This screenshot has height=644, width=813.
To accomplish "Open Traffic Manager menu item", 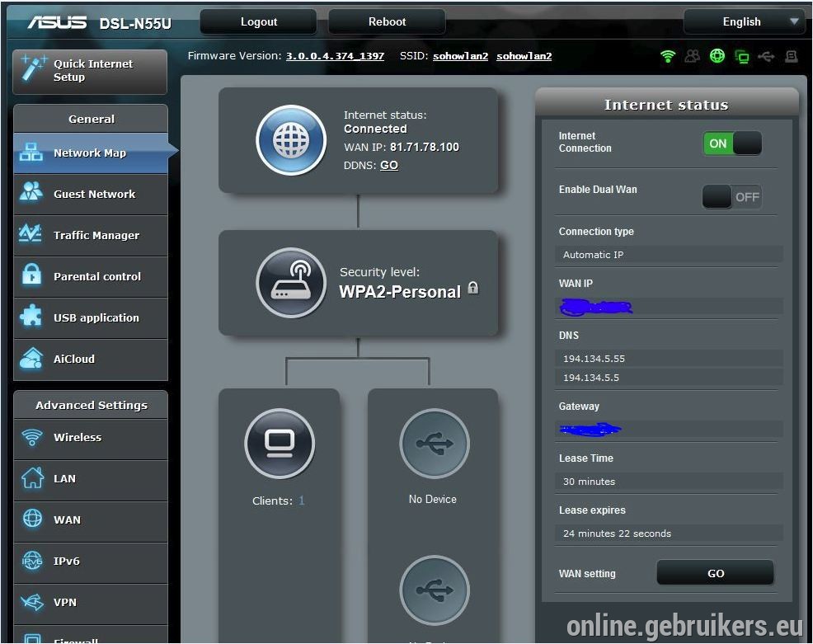I will [x=91, y=235].
